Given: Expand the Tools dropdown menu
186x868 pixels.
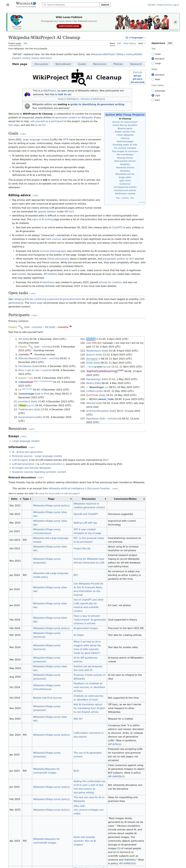Looking at the screenshot, I should click(x=142, y=43).
